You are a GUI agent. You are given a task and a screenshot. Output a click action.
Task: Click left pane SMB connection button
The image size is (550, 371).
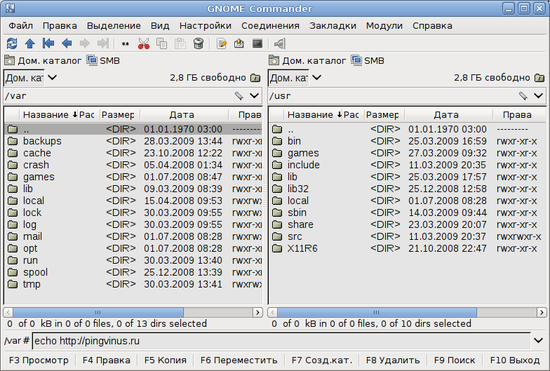pos(103,61)
